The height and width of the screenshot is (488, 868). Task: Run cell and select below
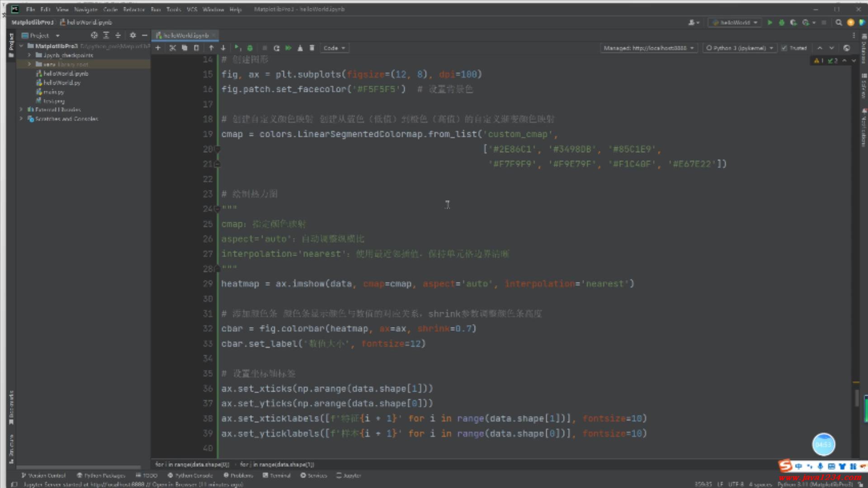tap(237, 48)
